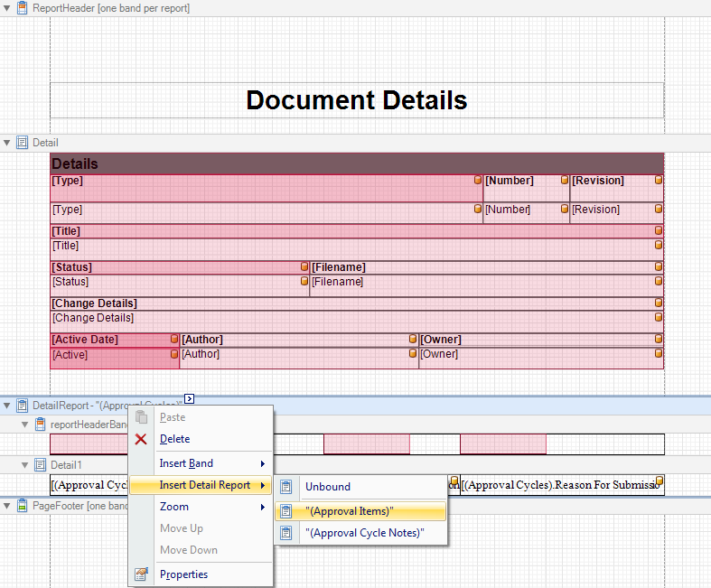
Task: Click binding icon on bold [Revision] cell
Action: click(659, 180)
